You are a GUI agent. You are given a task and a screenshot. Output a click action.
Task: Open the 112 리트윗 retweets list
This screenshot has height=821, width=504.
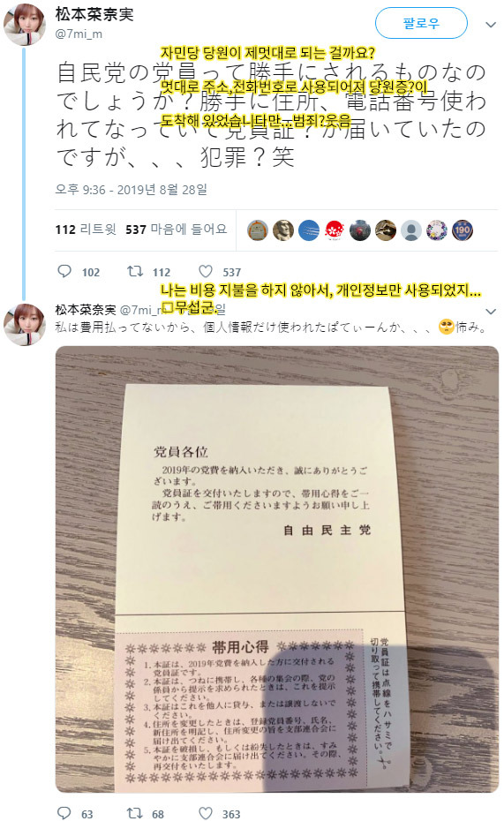pos(86,230)
